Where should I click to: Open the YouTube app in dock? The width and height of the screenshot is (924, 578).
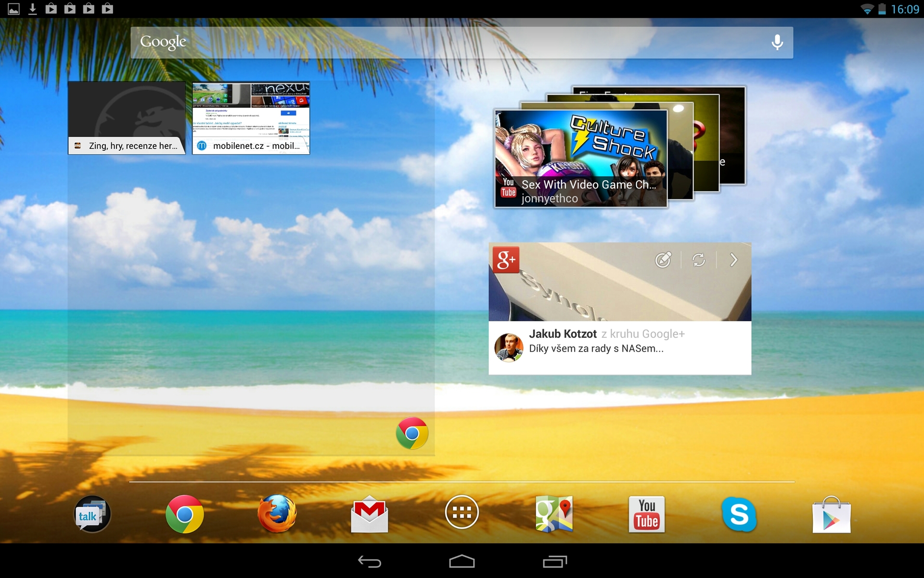tap(647, 514)
